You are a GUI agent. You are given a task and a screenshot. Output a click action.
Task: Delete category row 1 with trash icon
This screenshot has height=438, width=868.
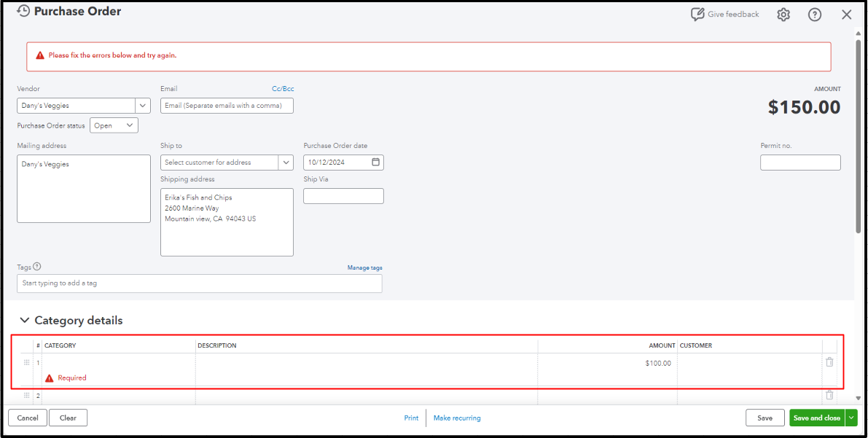(829, 362)
